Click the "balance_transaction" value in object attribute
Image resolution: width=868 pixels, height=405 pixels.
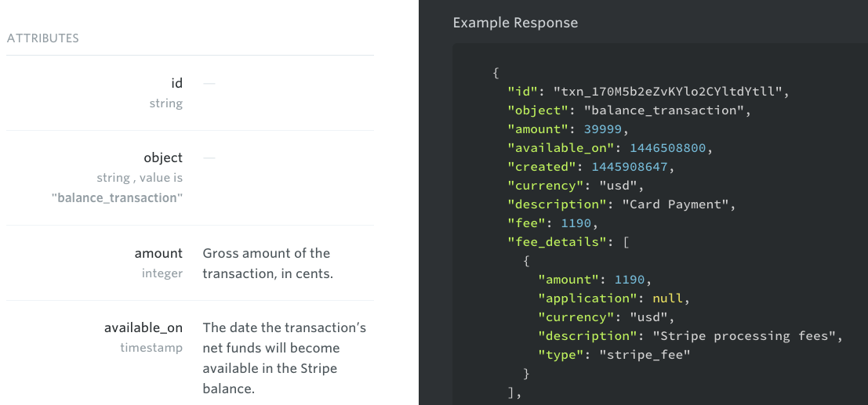point(117,197)
